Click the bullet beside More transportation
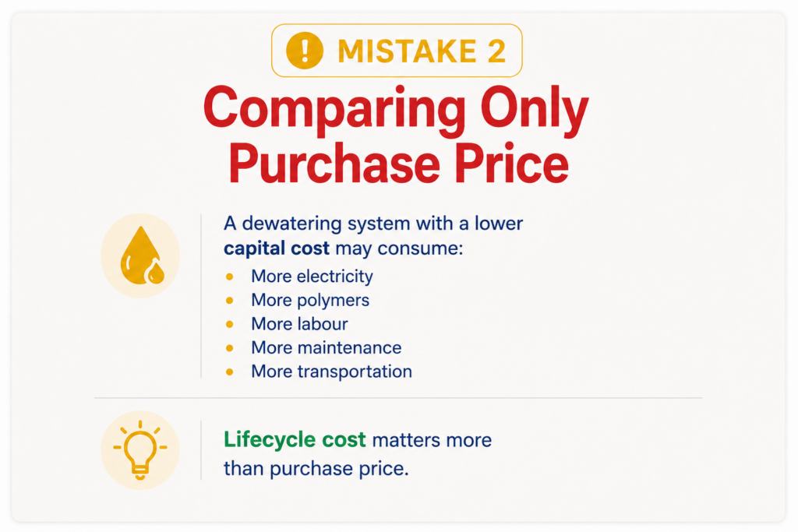This screenshot has height=532, width=798. (x=230, y=372)
